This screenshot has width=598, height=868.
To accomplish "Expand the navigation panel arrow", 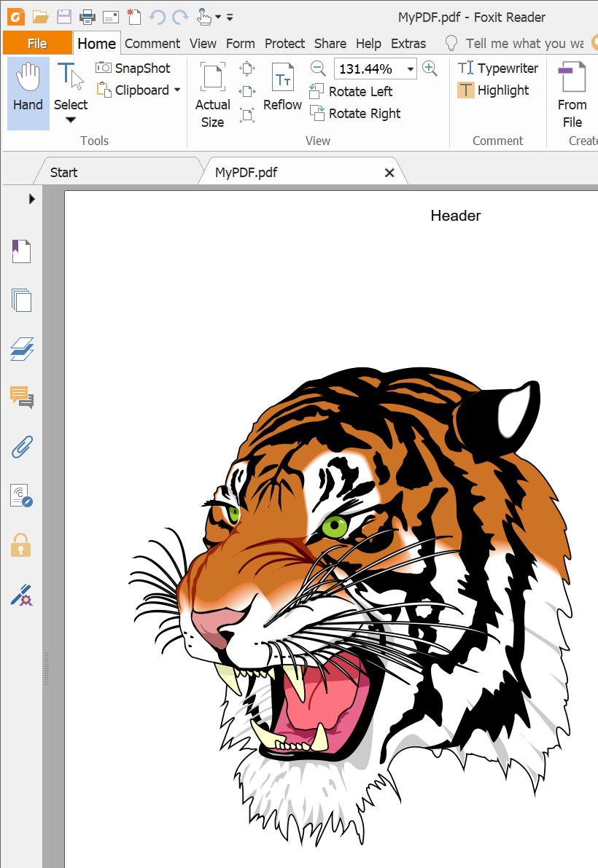I will (x=31, y=198).
